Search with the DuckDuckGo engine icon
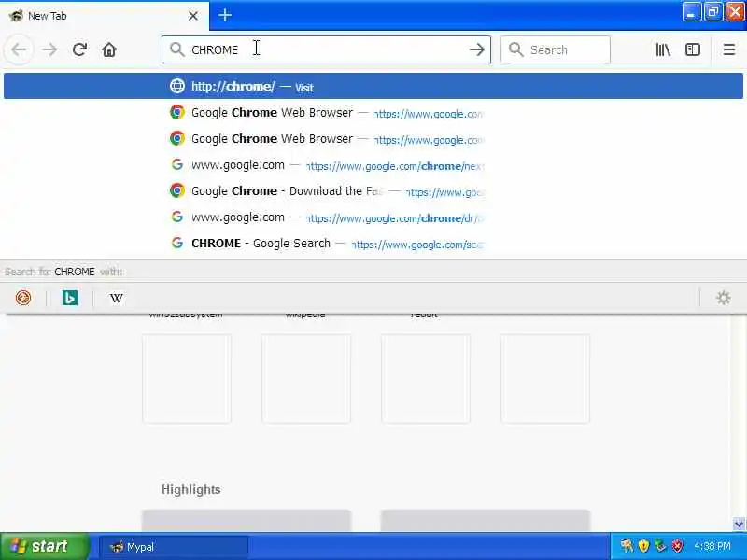747x560 pixels. pos(22,298)
